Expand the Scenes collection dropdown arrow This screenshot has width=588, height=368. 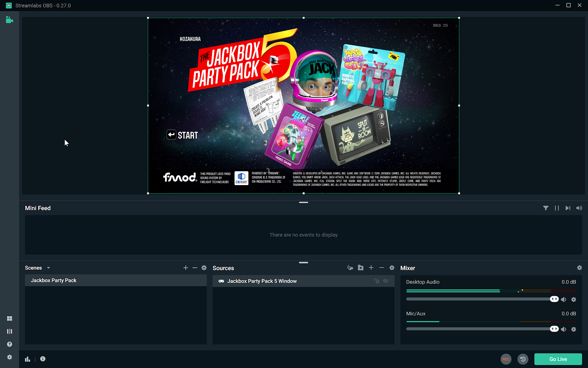[x=49, y=268]
